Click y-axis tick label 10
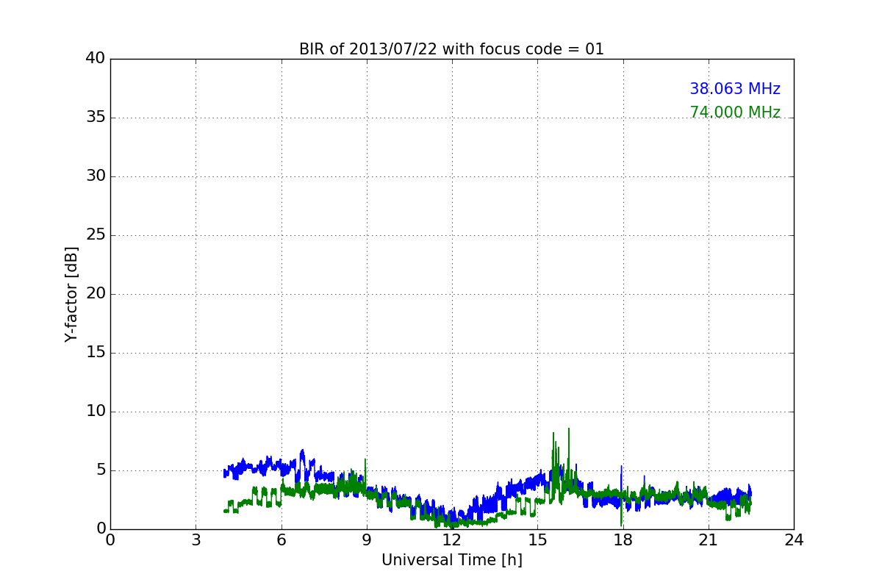The image size is (882, 588). (96, 412)
